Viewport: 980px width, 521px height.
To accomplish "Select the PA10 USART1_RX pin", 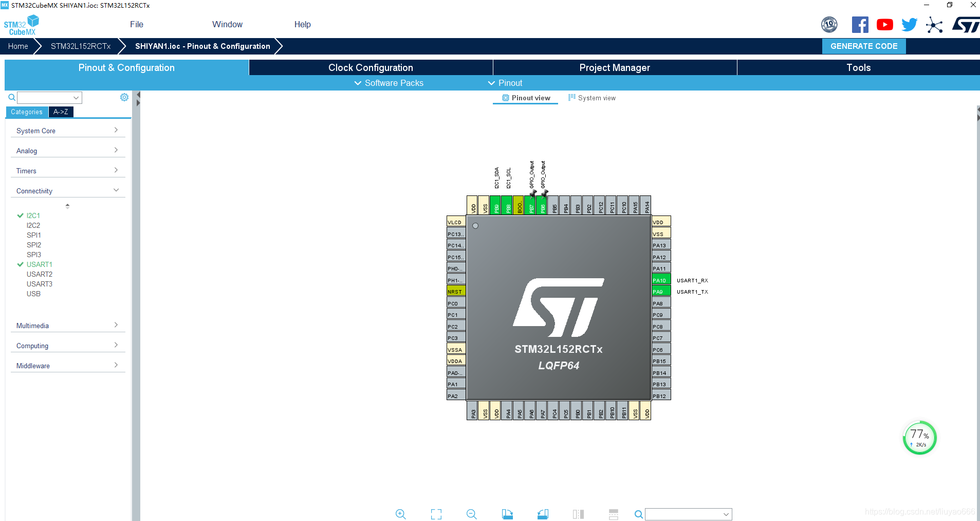I will (661, 280).
